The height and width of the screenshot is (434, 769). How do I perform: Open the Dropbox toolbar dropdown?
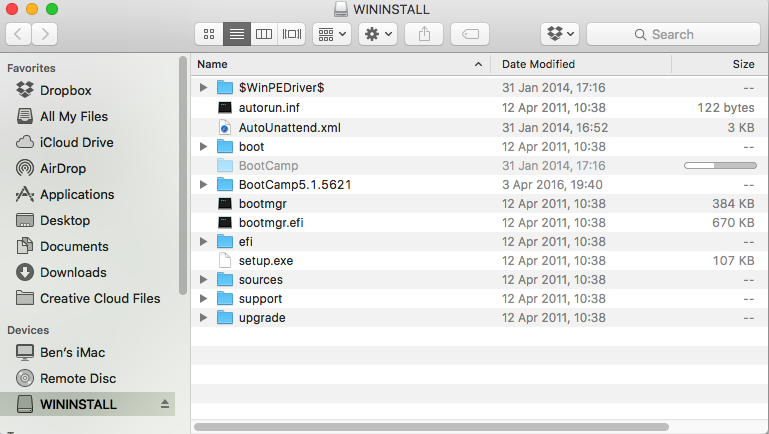[560, 34]
